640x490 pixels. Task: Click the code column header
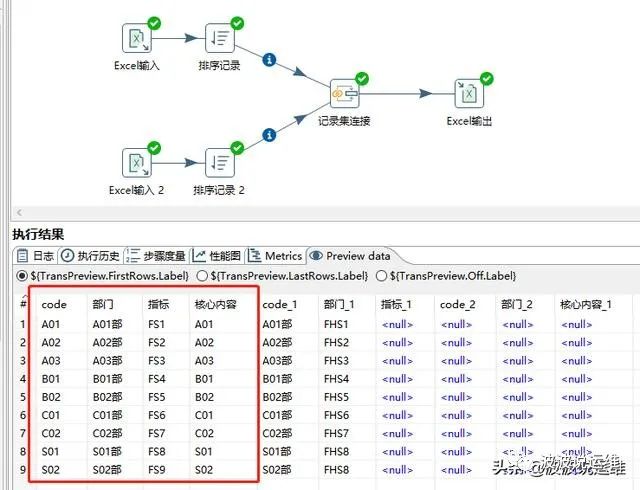tap(54, 305)
